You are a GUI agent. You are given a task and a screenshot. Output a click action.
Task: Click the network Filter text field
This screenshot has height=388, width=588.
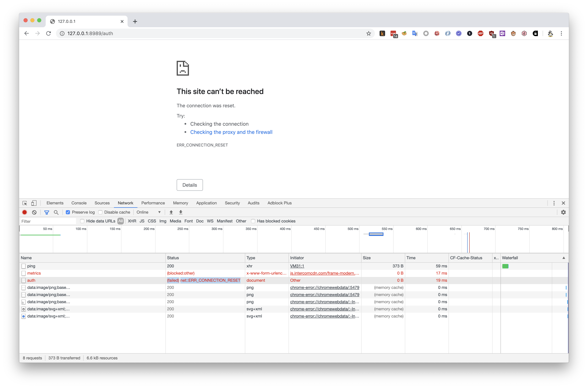point(48,221)
